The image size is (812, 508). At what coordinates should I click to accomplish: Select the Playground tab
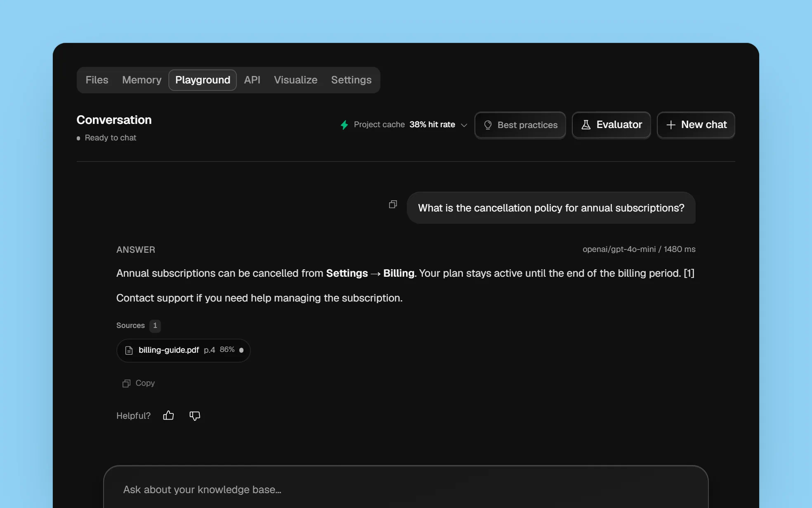point(203,80)
